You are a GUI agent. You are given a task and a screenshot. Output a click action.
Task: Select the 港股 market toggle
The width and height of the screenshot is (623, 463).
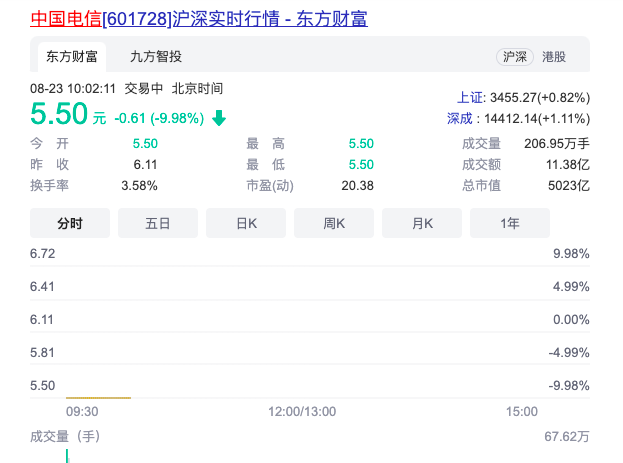(x=554, y=57)
